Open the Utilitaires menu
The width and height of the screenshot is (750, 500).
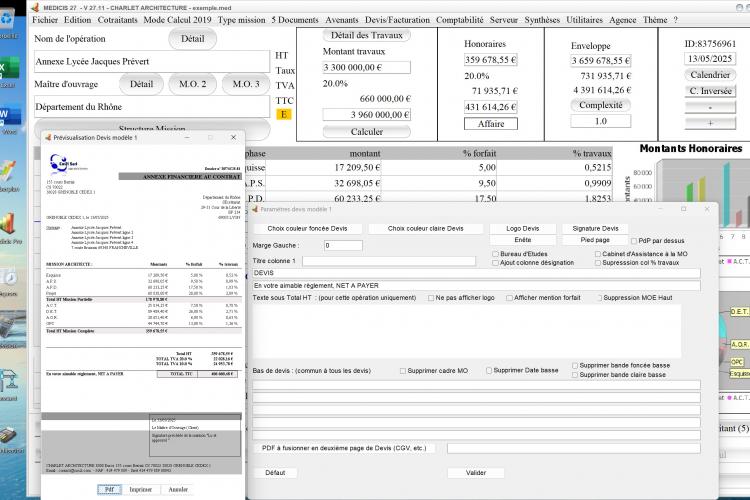tap(585, 20)
